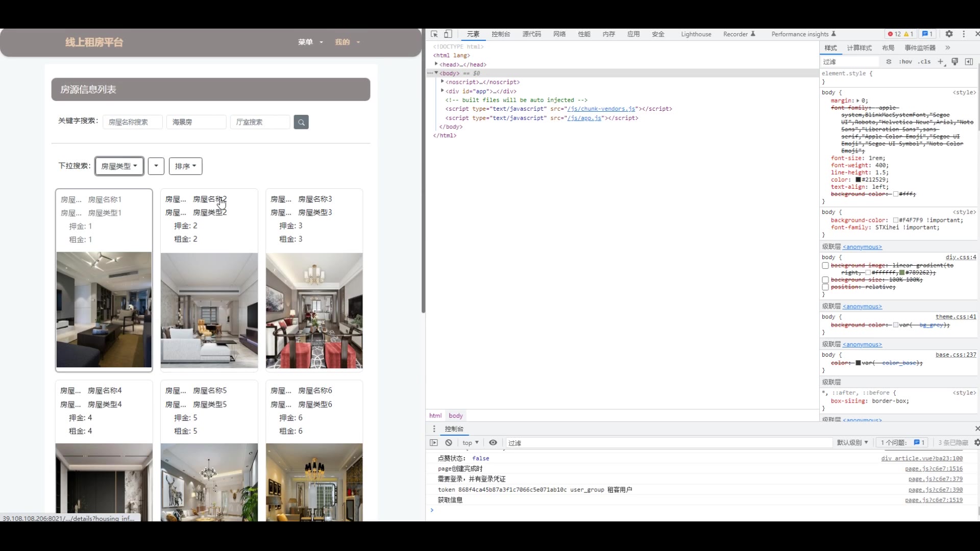Viewport: 980px width, 551px height.
Task: Enable position relative property checkbox
Action: [825, 287]
